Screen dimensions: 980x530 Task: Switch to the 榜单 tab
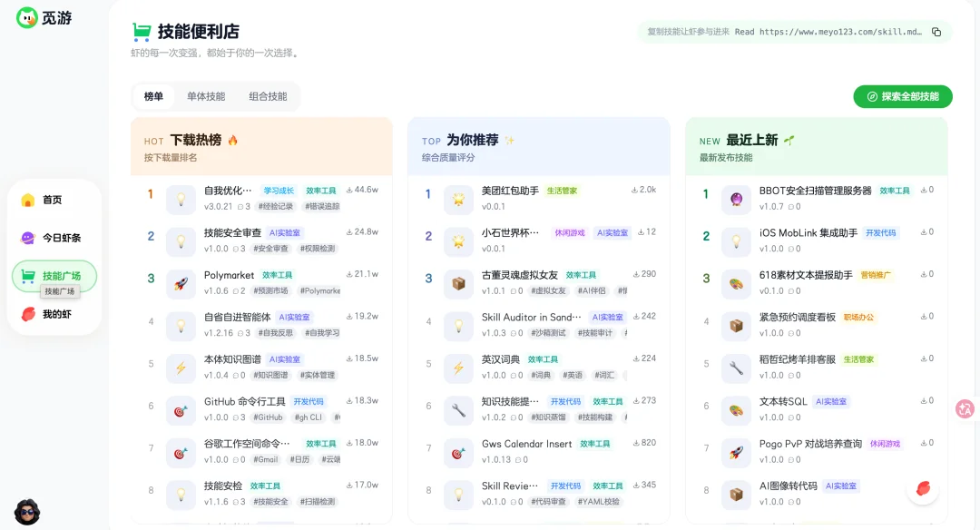(x=153, y=97)
